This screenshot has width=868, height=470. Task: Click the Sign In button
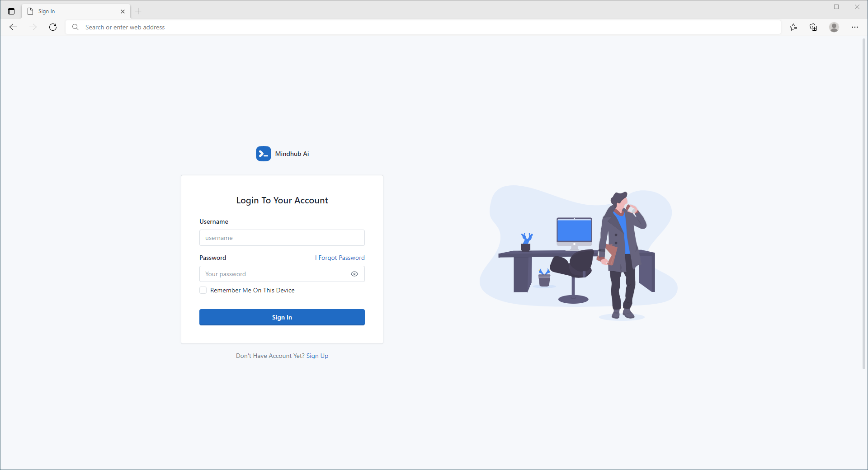282,317
